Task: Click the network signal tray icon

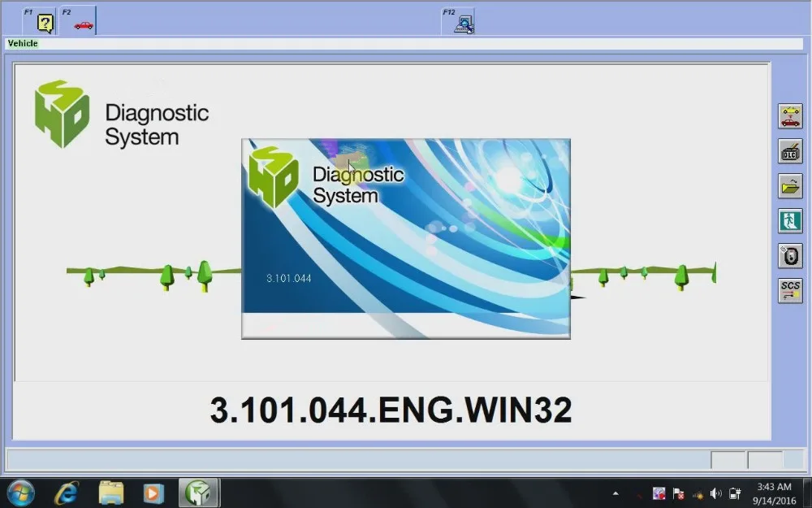Action: [x=698, y=494]
